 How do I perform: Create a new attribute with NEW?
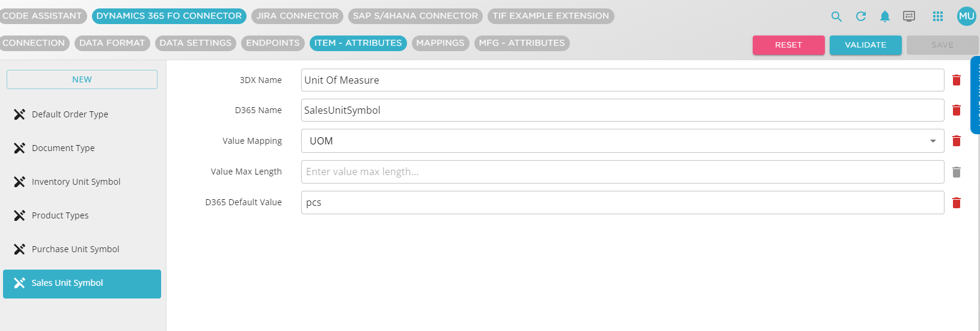pos(82,79)
